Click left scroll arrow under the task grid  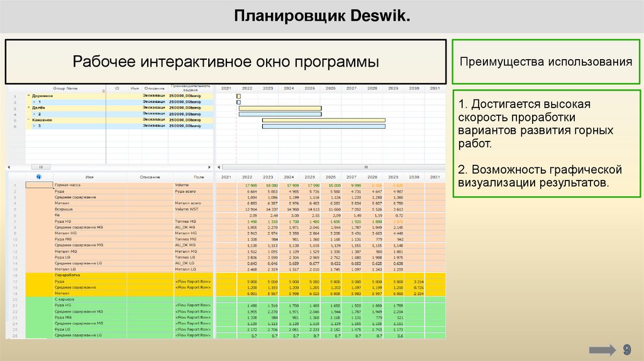(x=9, y=167)
